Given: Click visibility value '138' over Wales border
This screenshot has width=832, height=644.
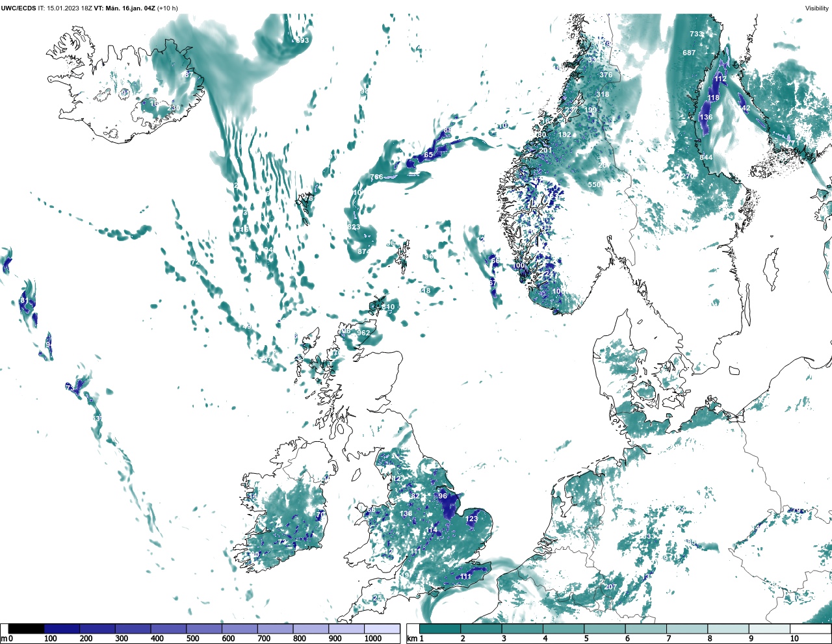Looking at the screenshot, I should pyautogui.click(x=406, y=513).
